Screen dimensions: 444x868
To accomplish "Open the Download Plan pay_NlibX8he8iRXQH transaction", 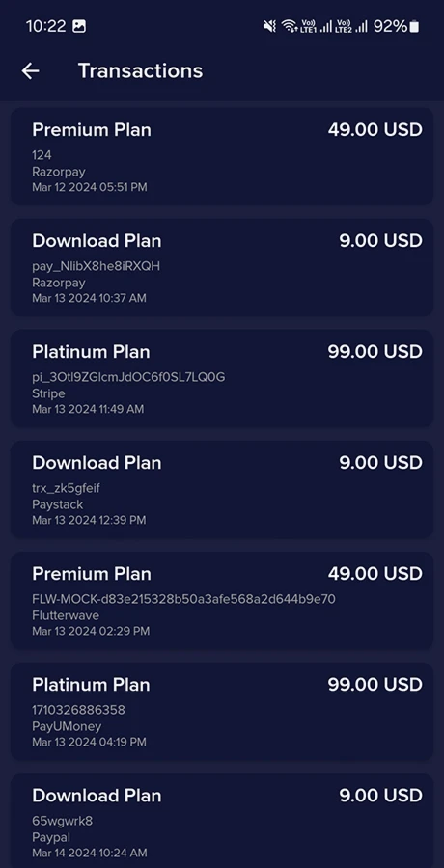I will tap(222, 268).
